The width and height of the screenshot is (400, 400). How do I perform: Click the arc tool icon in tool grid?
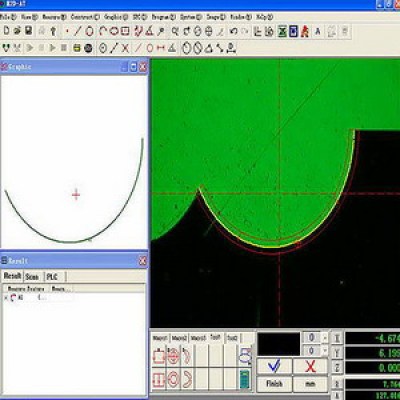(187, 357)
